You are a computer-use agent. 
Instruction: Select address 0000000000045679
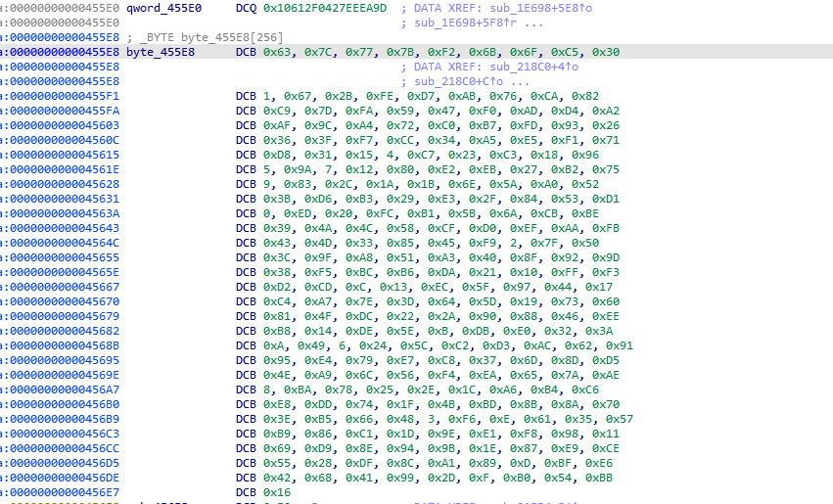pyautogui.click(x=65, y=316)
